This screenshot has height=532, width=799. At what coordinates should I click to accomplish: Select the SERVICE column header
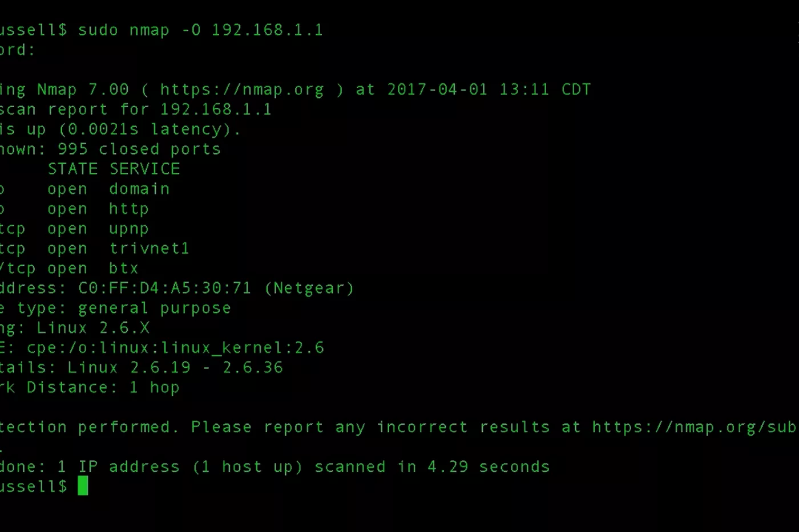[x=145, y=169]
